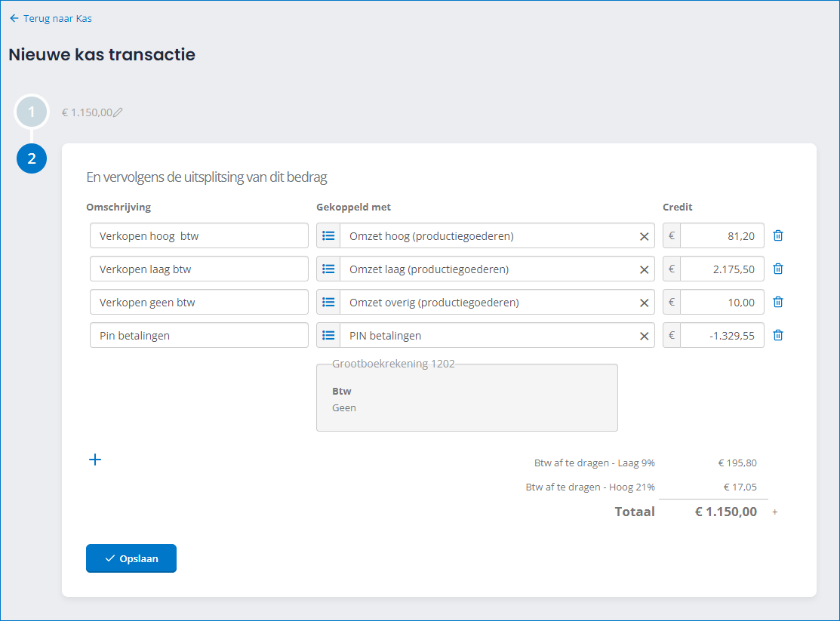Clear the Omzet laag (productiegoederen) link
Image resolution: width=840 pixels, height=621 pixels.
click(x=644, y=269)
